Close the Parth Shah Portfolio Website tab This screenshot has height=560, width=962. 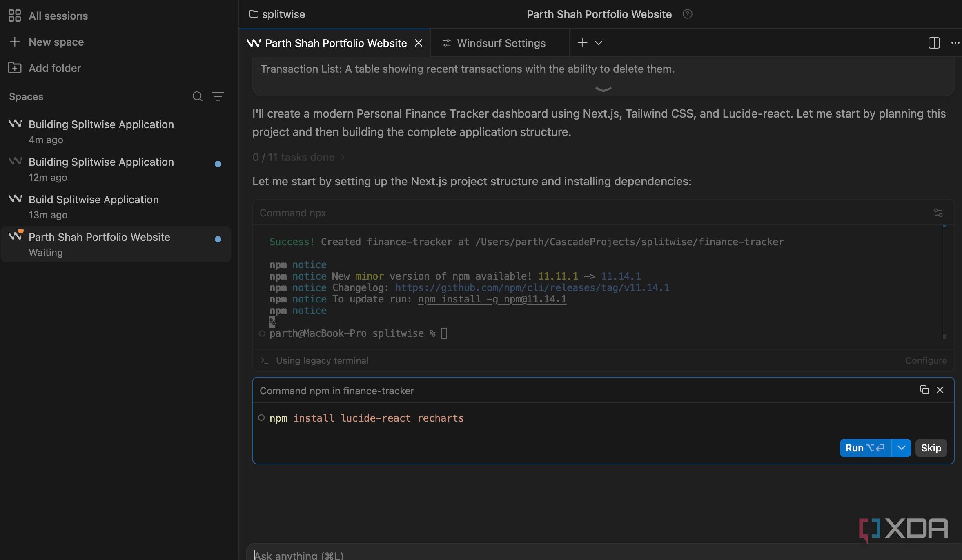tap(419, 43)
